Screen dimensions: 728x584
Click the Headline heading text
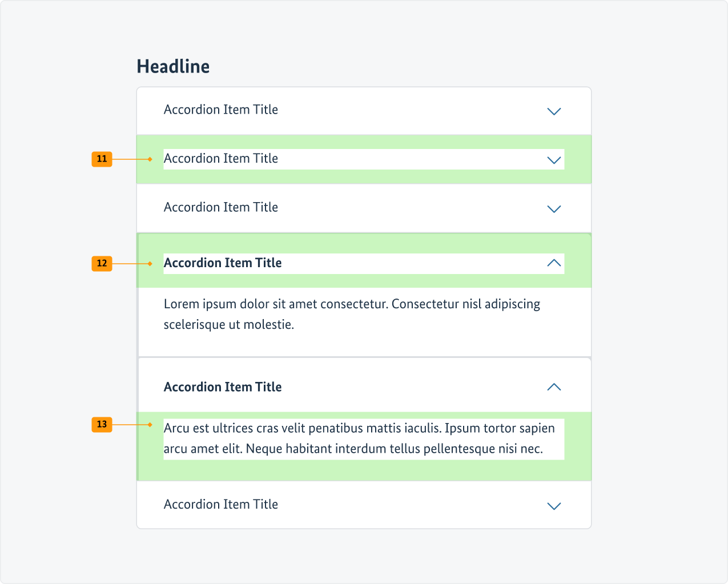coord(173,67)
